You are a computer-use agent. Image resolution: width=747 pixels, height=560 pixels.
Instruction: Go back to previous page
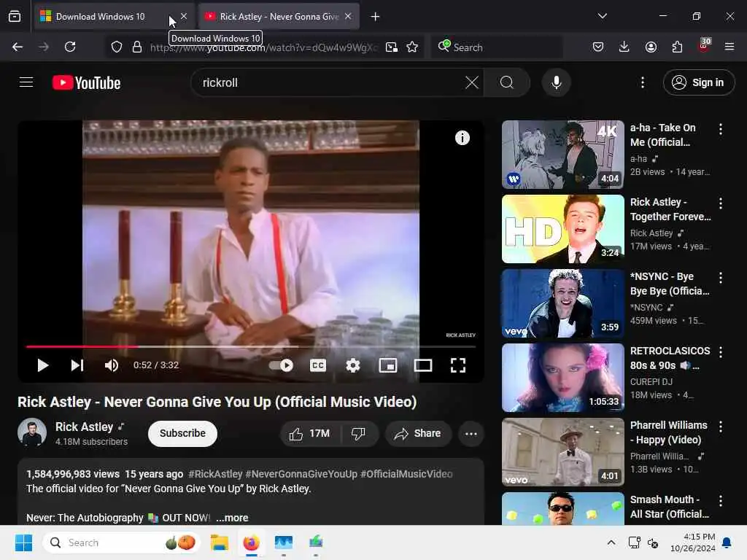coord(18,47)
